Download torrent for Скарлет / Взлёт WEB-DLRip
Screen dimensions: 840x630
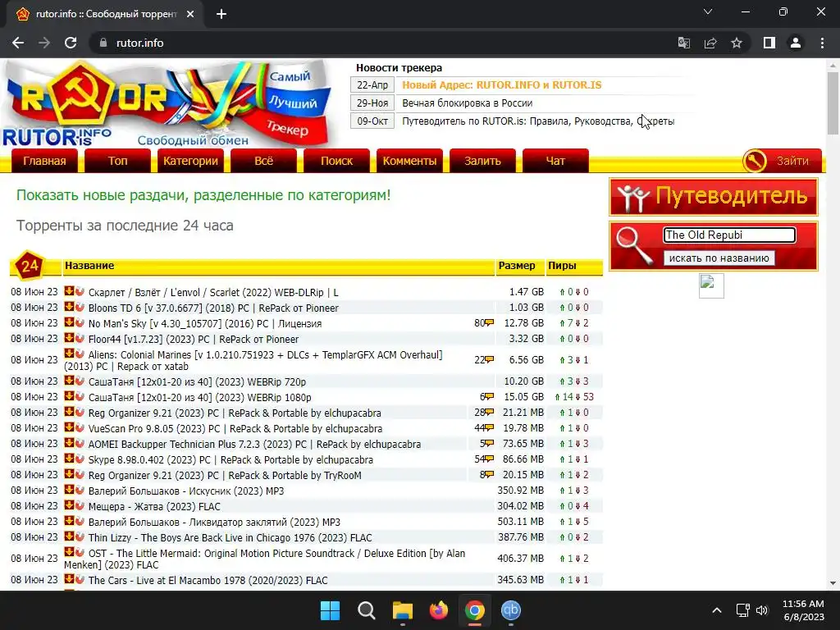coord(69,291)
